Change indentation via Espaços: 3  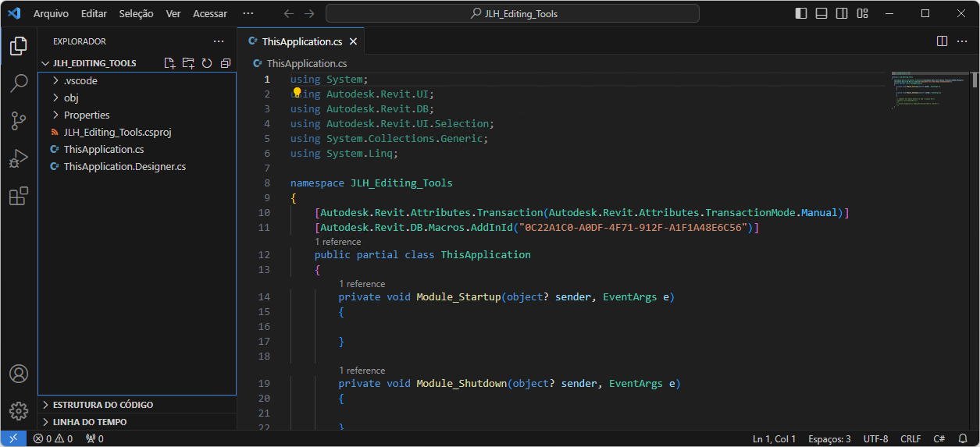pyautogui.click(x=829, y=438)
